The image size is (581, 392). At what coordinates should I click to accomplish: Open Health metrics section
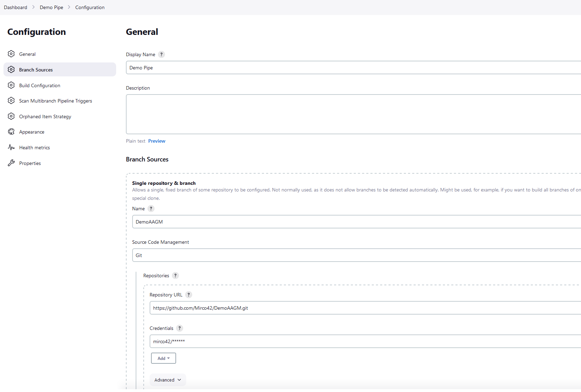pyautogui.click(x=60, y=148)
